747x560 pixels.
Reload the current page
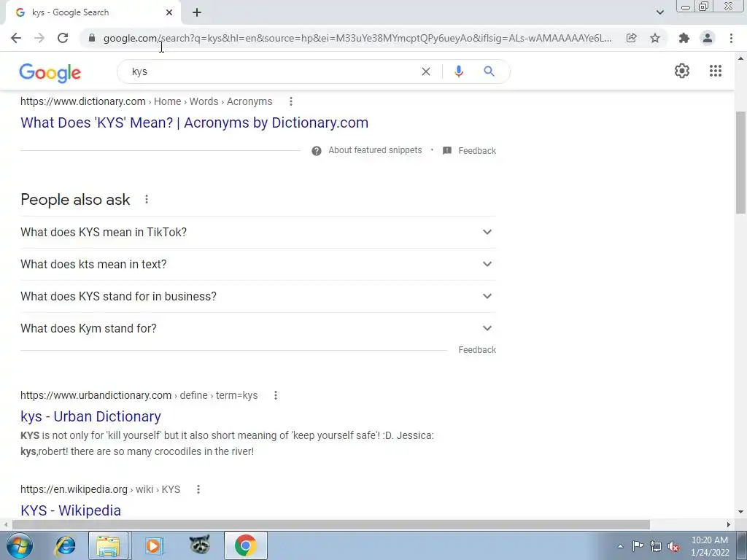63,38
